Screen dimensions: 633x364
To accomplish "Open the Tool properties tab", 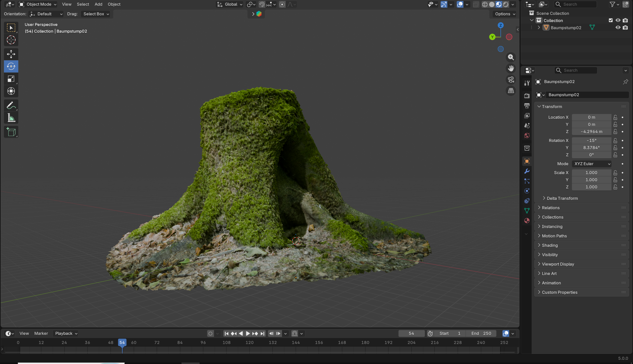I will [527, 83].
